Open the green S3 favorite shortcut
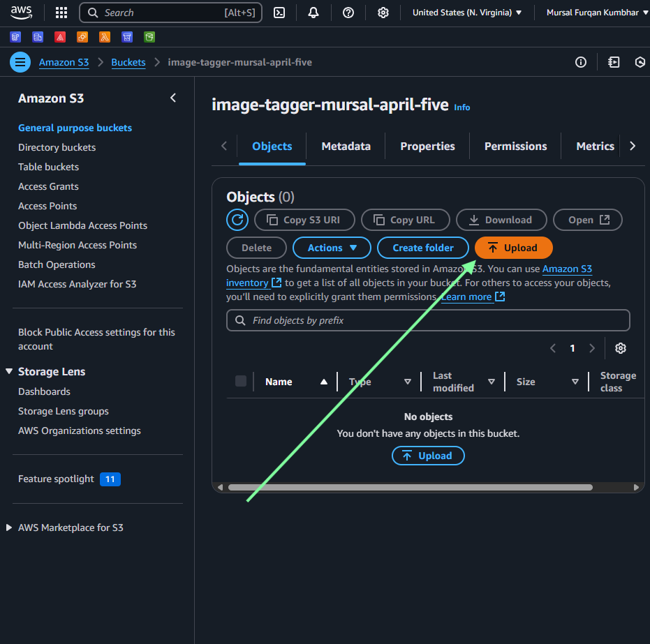Image resolution: width=650 pixels, height=644 pixels. coord(149,37)
